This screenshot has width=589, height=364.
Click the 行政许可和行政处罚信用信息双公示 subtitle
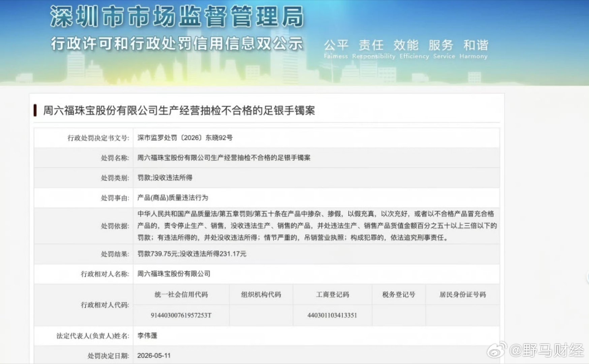pyautogui.click(x=177, y=44)
